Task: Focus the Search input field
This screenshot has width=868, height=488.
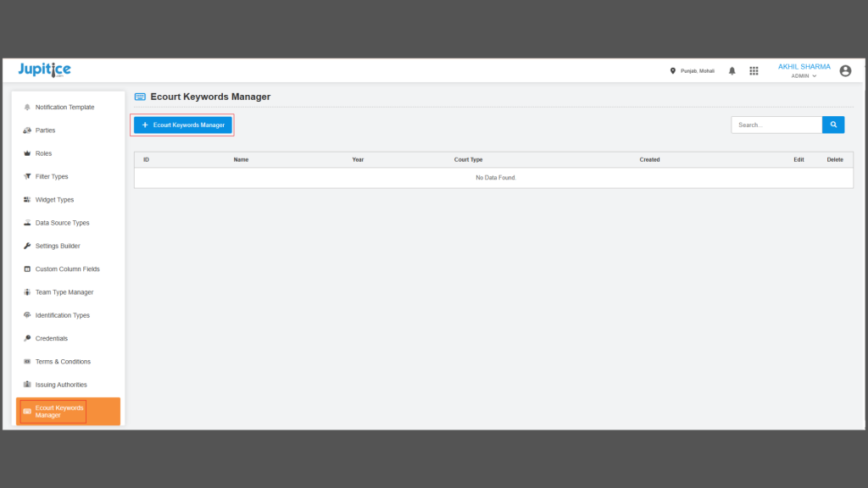Action: [x=776, y=125]
